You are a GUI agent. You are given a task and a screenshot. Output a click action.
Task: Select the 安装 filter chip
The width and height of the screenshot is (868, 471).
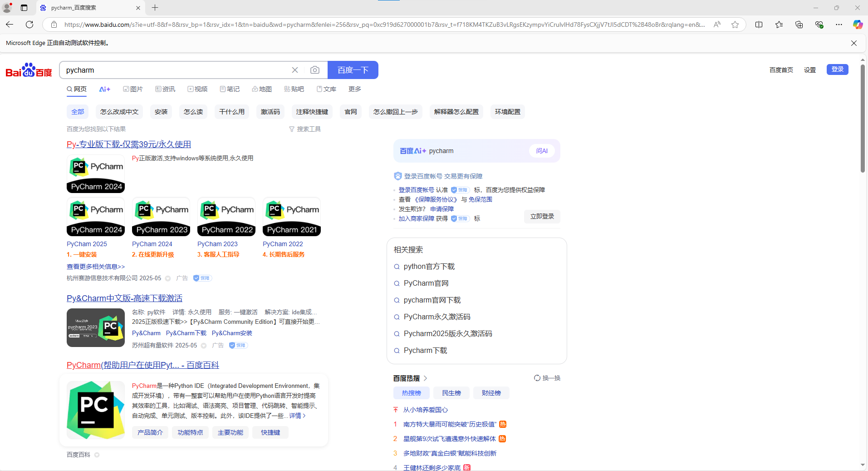pyautogui.click(x=161, y=112)
